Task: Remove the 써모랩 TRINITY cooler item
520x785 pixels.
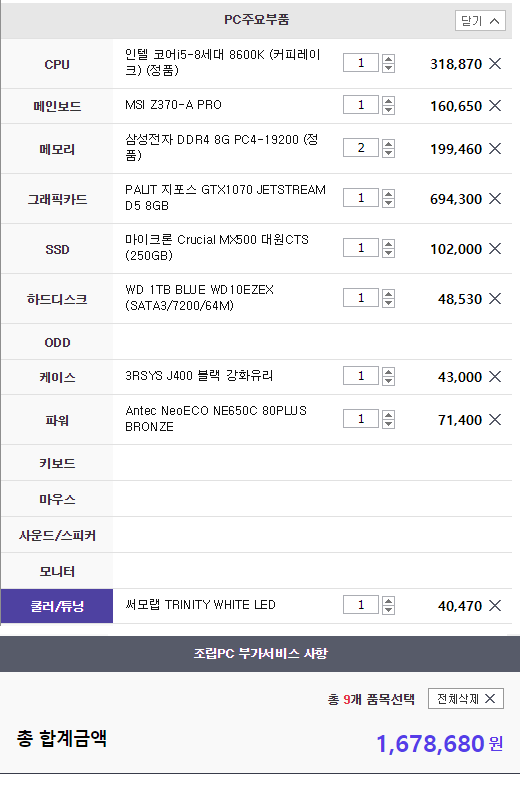Action: [x=494, y=606]
